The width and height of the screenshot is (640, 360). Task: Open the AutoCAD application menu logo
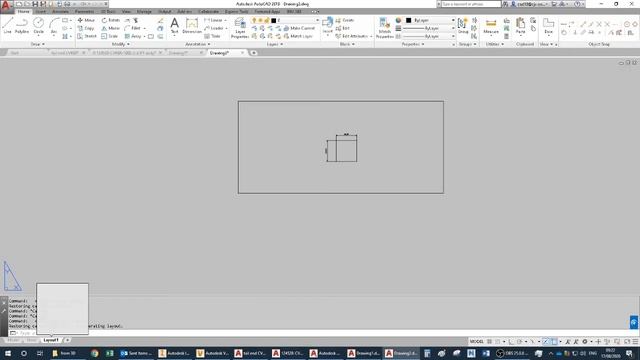pos(6,6)
